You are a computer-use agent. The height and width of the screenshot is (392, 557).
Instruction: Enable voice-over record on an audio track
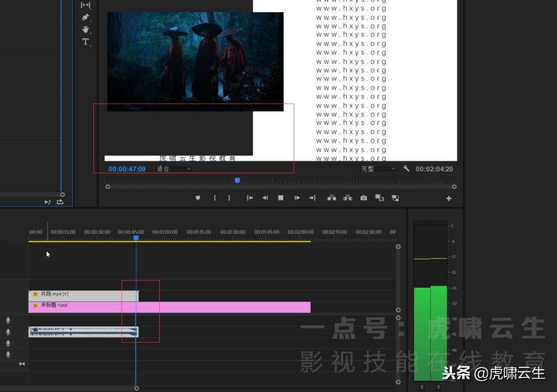click(x=8, y=320)
